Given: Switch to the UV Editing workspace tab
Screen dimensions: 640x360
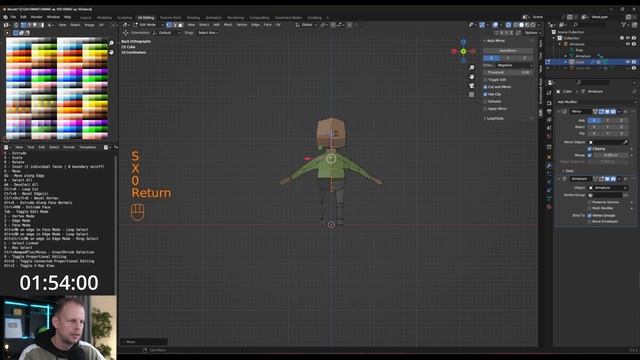Looking at the screenshot, I should 146,18.
